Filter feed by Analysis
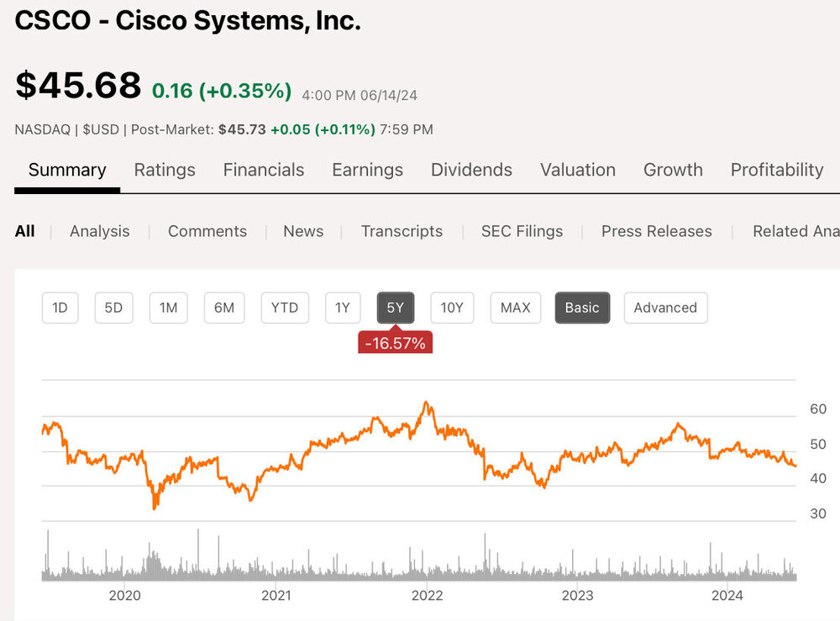Screen dimensions: 840x621 tap(100, 231)
